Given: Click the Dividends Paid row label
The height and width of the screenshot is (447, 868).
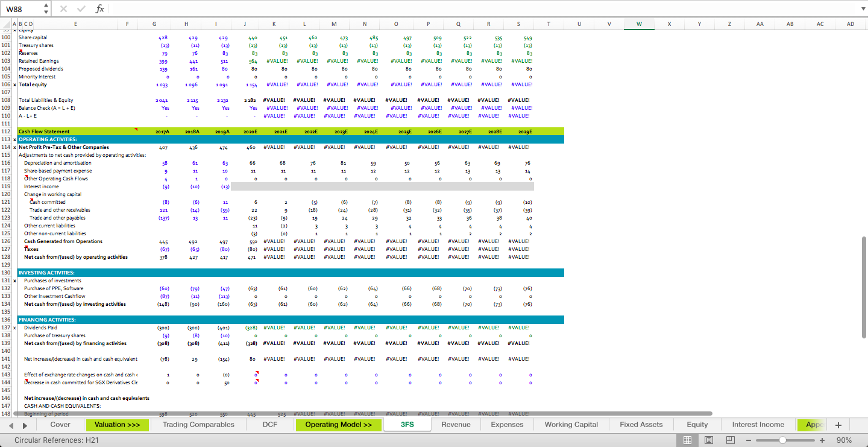Looking at the screenshot, I should pos(41,328).
